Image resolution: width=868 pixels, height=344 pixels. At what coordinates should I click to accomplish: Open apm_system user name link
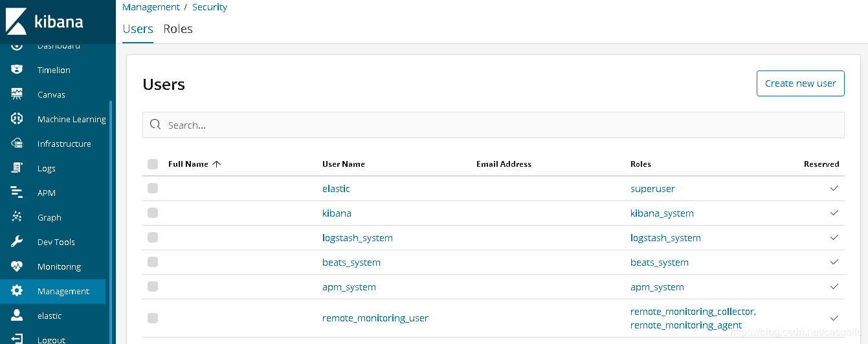tap(349, 287)
